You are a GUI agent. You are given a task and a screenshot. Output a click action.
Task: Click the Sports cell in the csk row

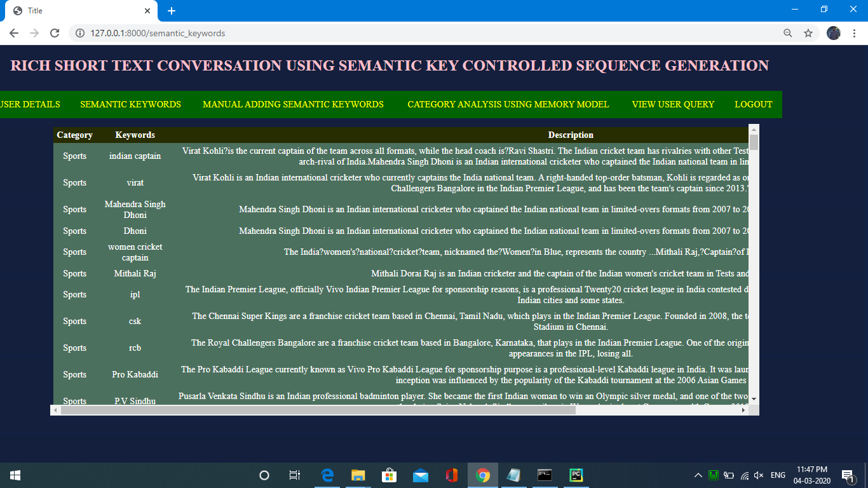[x=74, y=321]
